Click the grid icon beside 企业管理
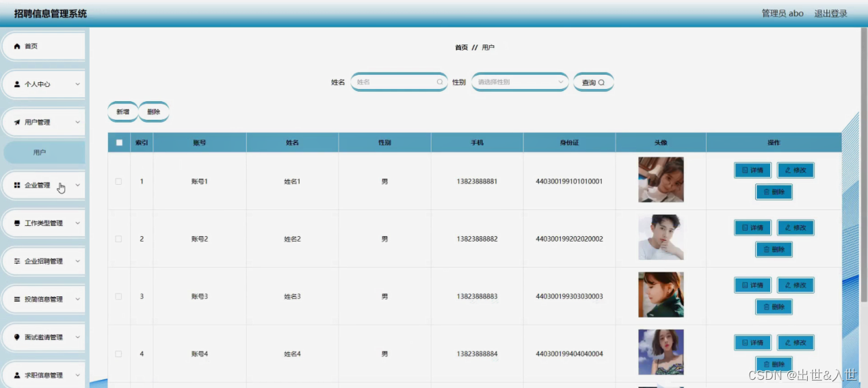This screenshot has width=868, height=388. (18, 185)
